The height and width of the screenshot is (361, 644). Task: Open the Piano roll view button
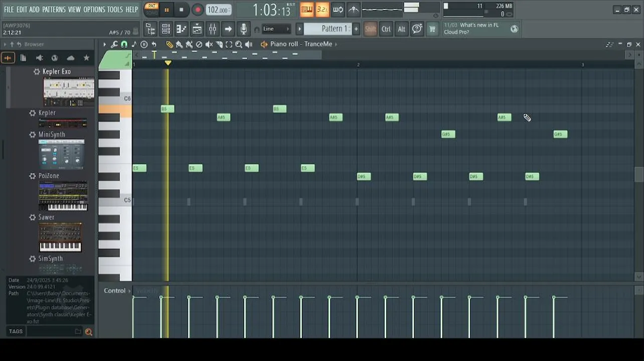coord(182,29)
